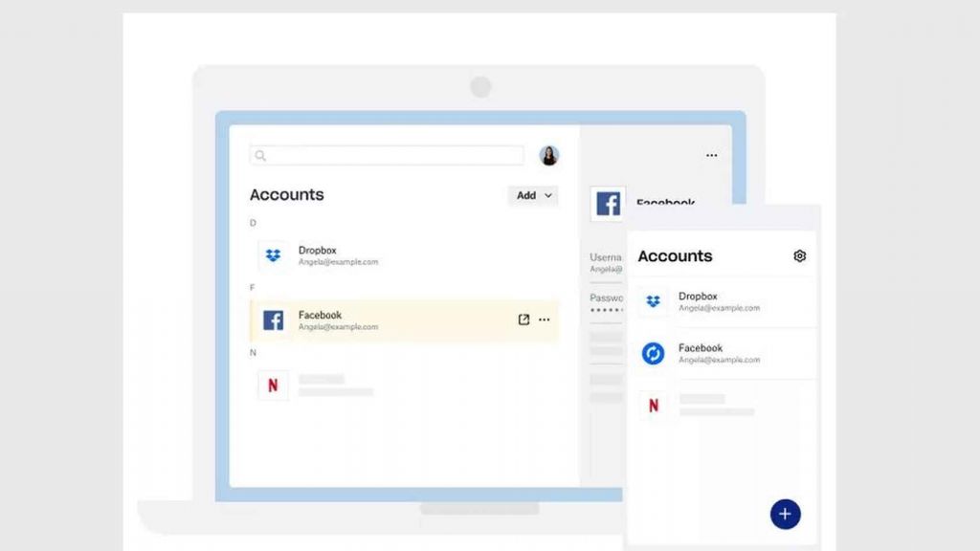Open settings with the gear icon on mobile panel
The height and width of the screenshot is (551, 980).
click(800, 256)
